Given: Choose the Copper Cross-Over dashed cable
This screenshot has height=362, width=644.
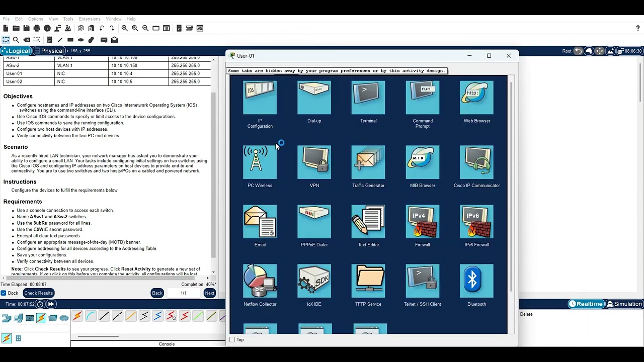Looking at the screenshot, I should point(117,316).
